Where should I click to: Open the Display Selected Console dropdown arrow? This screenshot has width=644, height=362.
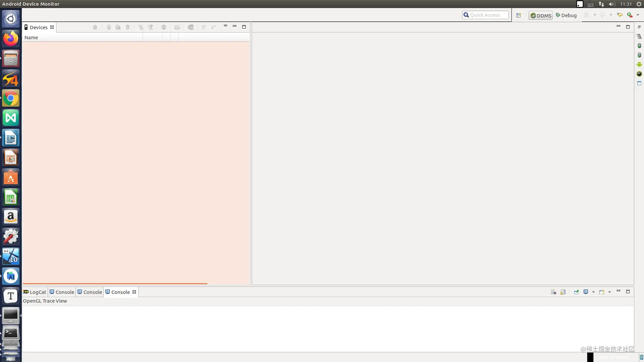tap(593, 292)
